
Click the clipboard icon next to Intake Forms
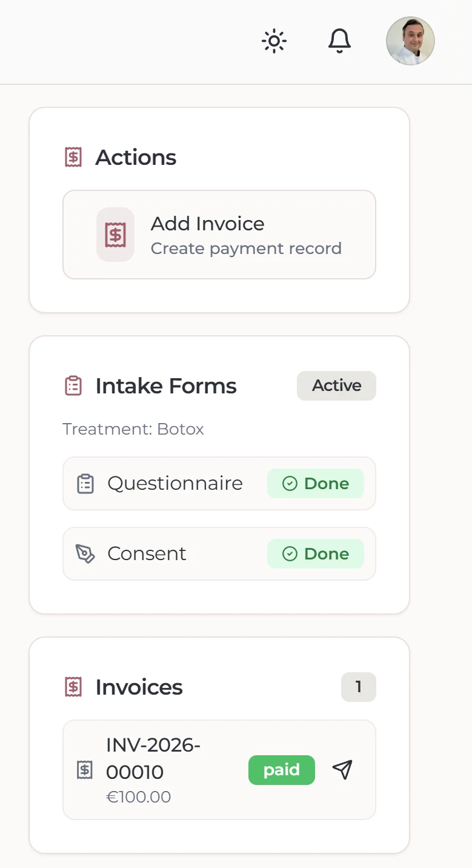click(73, 385)
